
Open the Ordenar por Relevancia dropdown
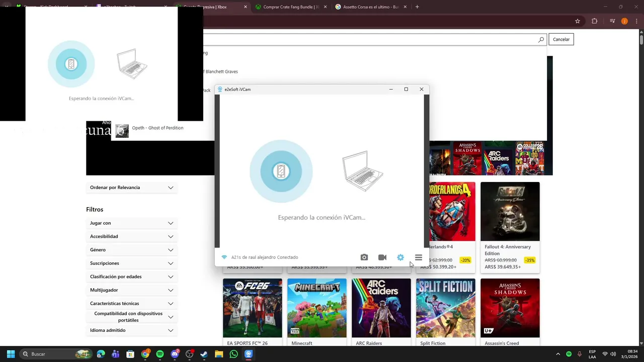(131, 188)
